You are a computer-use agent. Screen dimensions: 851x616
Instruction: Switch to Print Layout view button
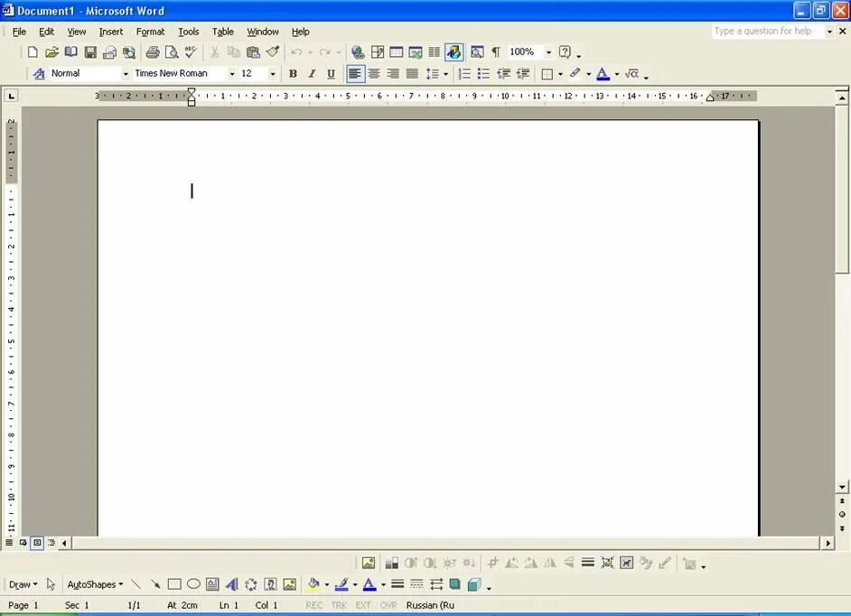click(x=37, y=542)
